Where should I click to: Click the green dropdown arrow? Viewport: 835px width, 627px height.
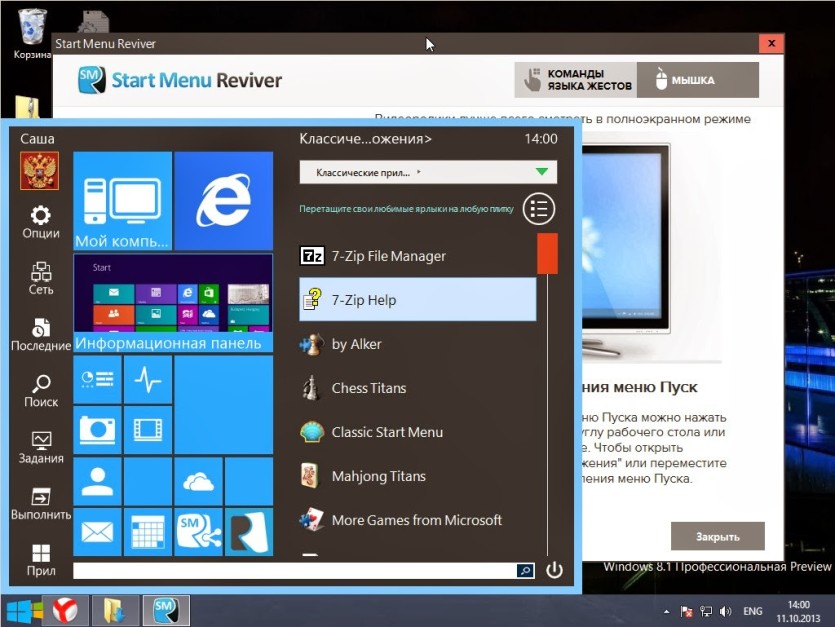click(542, 172)
